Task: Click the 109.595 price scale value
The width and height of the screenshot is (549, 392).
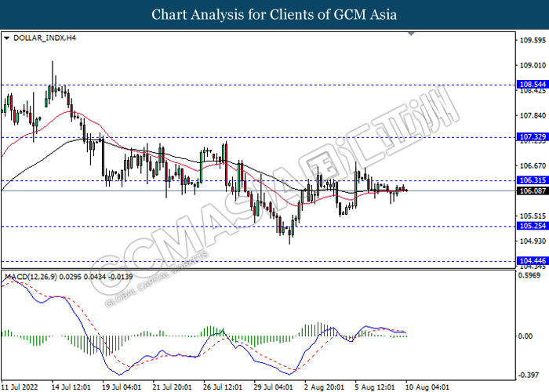Action: click(533, 41)
